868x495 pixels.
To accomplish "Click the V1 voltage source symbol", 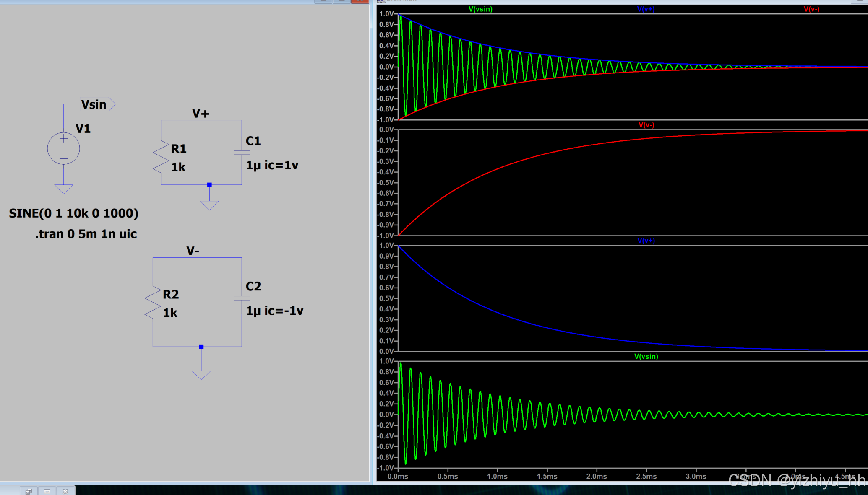I will (x=63, y=148).
